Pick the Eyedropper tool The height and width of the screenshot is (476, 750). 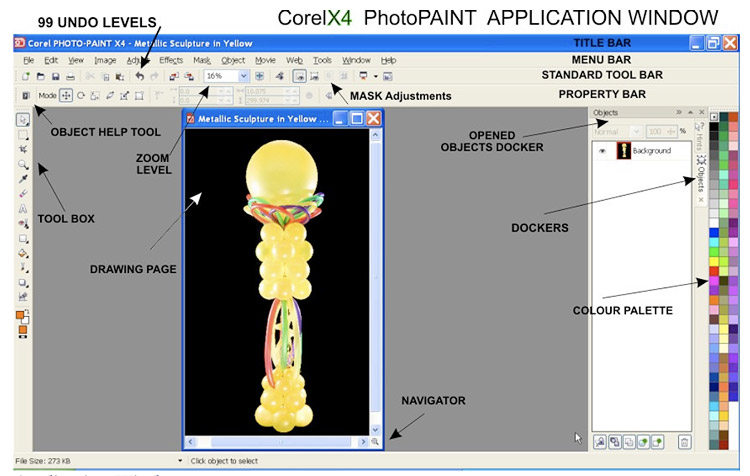(x=23, y=178)
